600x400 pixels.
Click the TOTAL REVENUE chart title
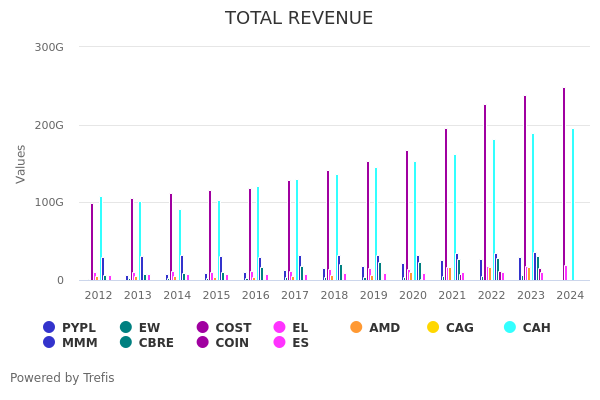coord(299,18)
